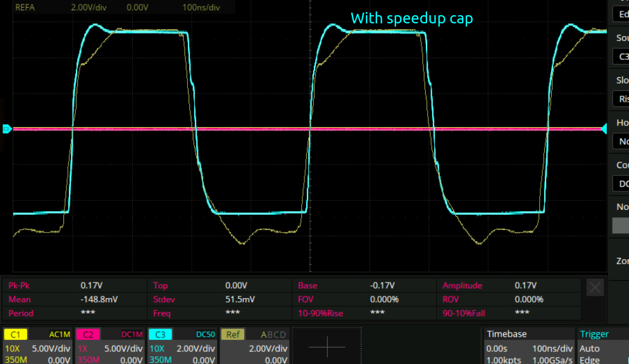This screenshot has height=364, width=629.
Task: Select the magenta C2 channel label
Action: [x=88, y=334]
